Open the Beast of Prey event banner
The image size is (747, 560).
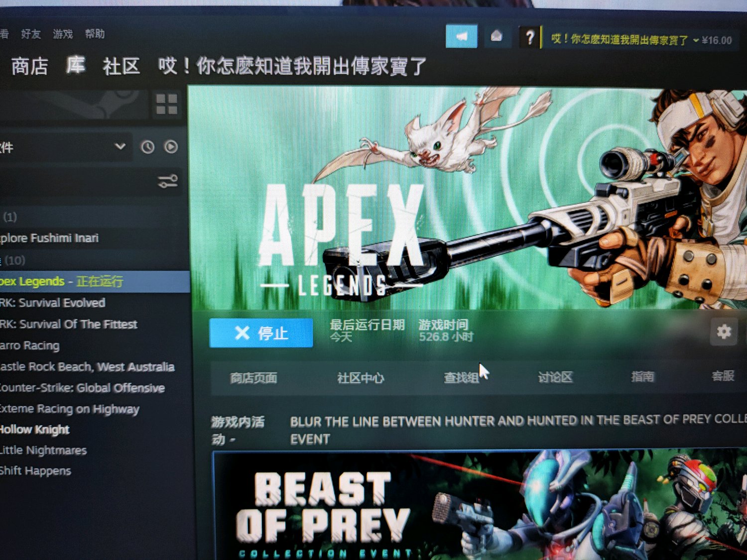(480, 505)
